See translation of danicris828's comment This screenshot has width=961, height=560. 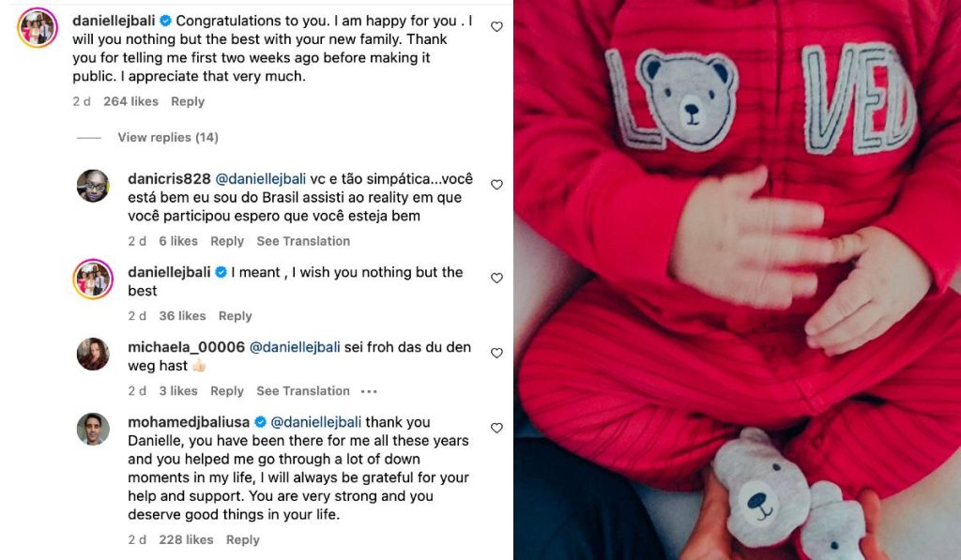pyautogui.click(x=303, y=241)
